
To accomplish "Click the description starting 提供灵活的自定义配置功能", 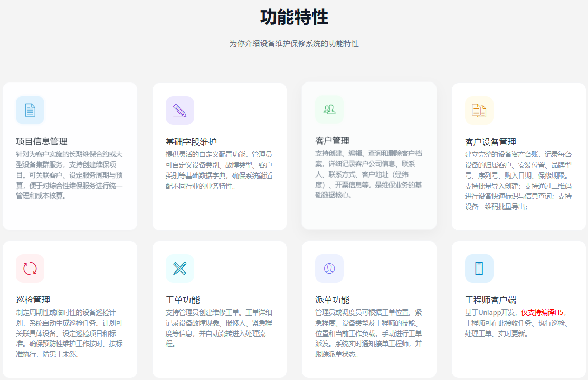I will (x=219, y=170).
